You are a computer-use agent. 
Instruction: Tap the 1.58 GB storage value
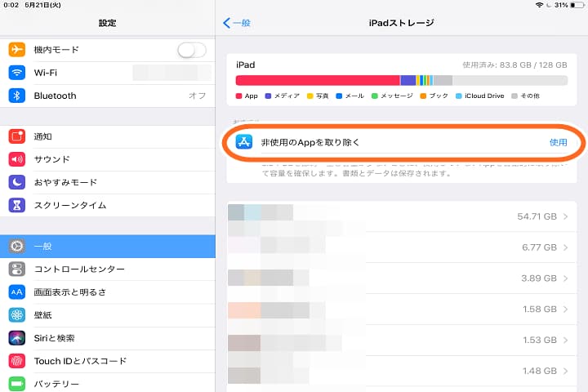click(540, 309)
